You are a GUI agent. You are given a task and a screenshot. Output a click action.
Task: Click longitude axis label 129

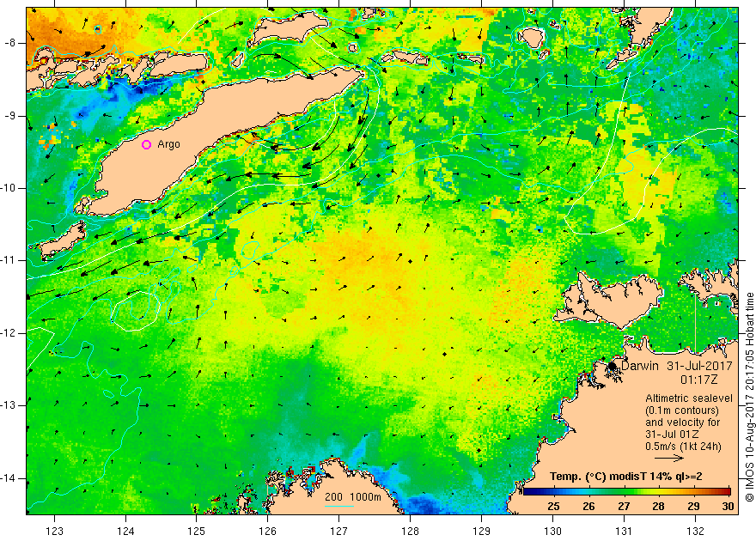482,531
